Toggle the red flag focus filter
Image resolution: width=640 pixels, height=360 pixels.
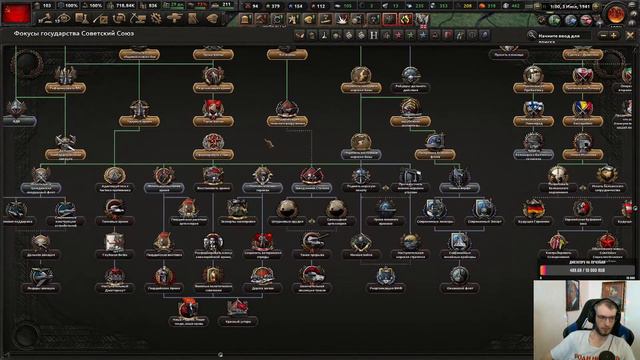tap(447, 36)
